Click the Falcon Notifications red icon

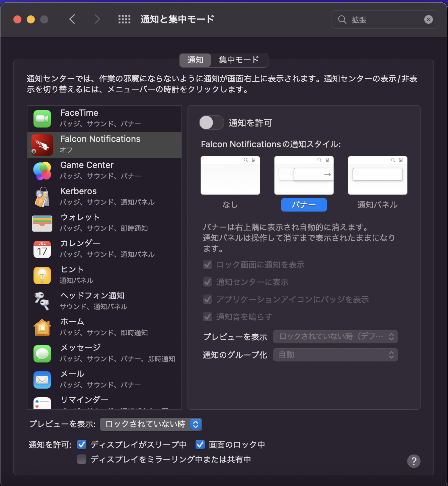[42, 145]
